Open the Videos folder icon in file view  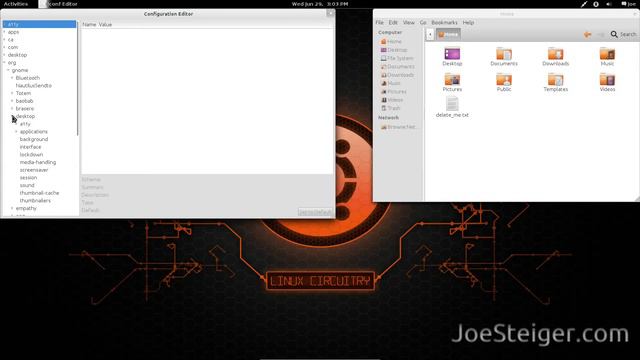tap(607, 79)
